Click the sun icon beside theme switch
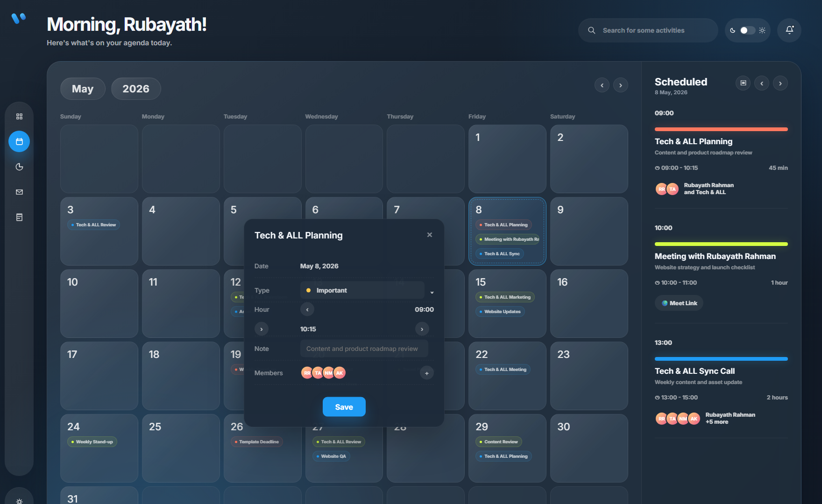The height and width of the screenshot is (504, 822). [762, 30]
